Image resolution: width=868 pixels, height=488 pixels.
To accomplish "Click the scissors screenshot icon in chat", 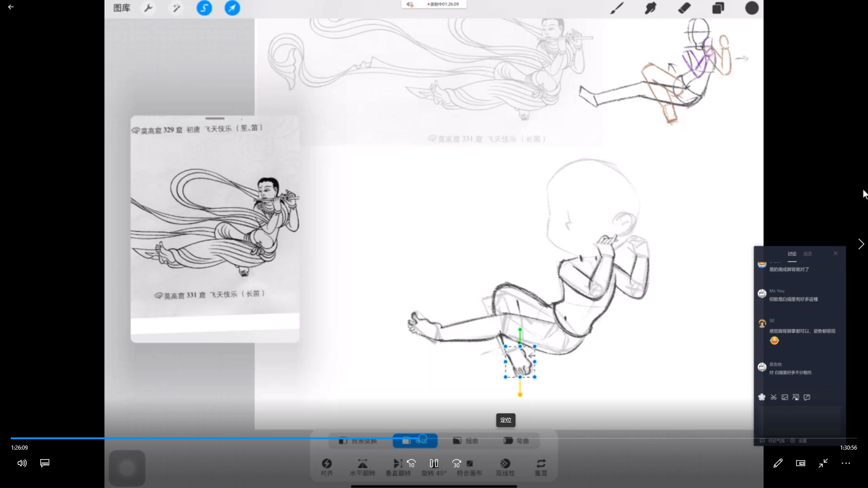I will [774, 397].
